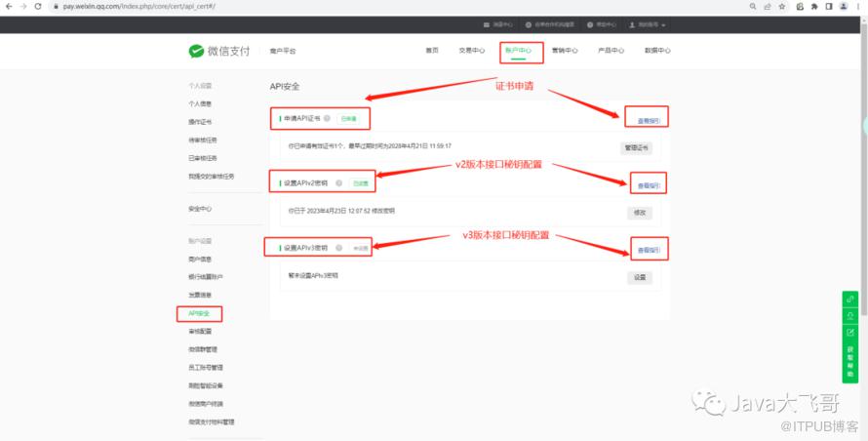Open 消息中心 in the dark top bar
Screen dimensions: 868x441
point(498,25)
